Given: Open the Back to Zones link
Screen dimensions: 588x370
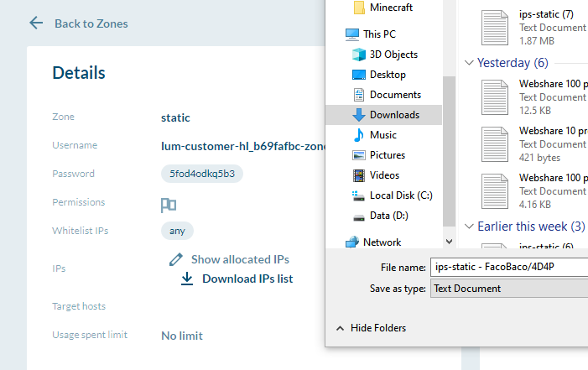Looking at the screenshot, I should tap(91, 23).
